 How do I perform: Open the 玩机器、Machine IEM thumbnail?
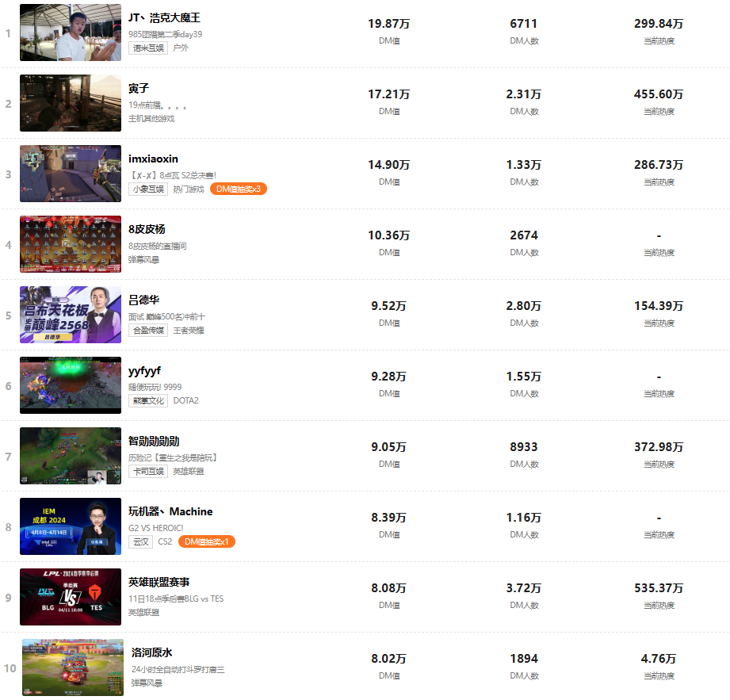coord(71,526)
